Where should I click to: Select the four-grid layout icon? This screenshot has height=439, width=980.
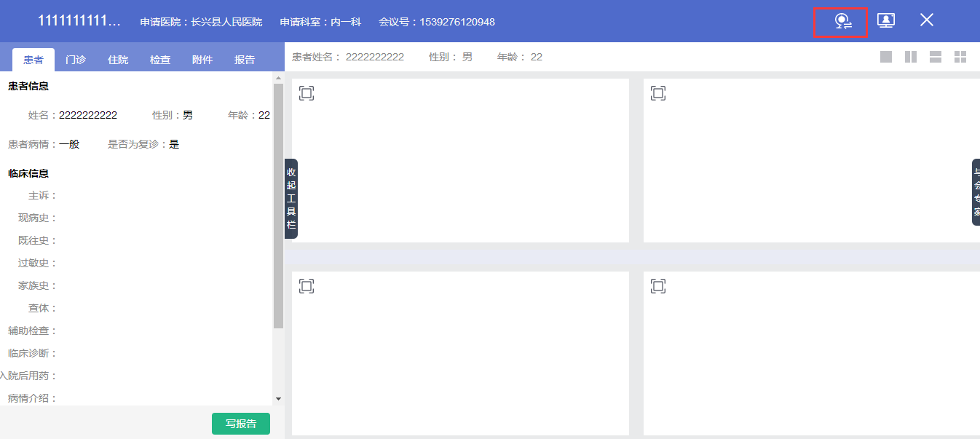pyautogui.click(x=960, y=57)
